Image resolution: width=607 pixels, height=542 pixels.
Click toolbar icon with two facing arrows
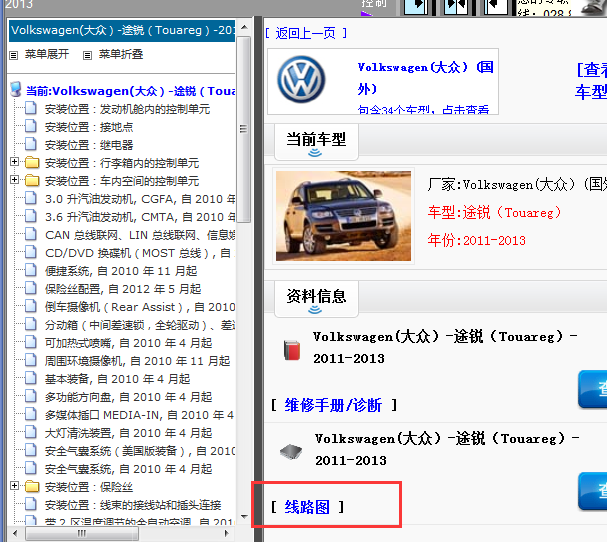tap(456, 7)
